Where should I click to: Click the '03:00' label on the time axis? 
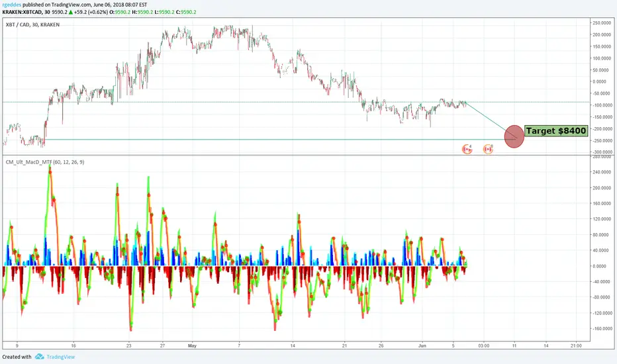(x=484, y=346)
